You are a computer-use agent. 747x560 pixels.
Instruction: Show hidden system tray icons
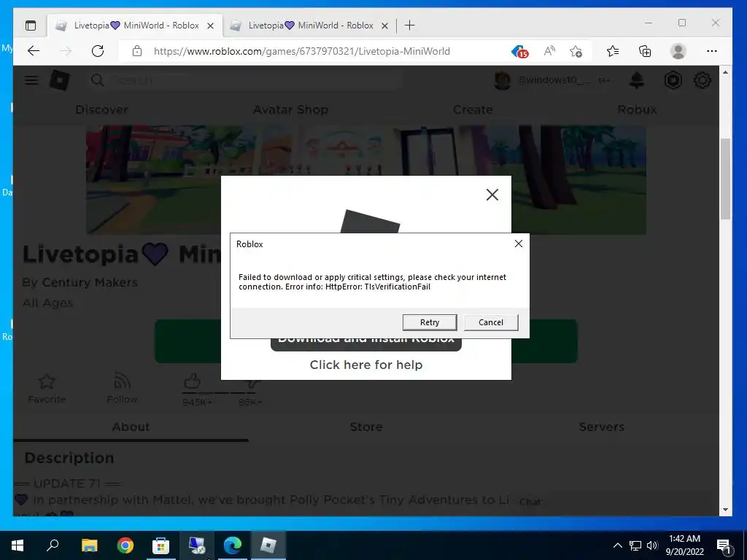[617, 545]
